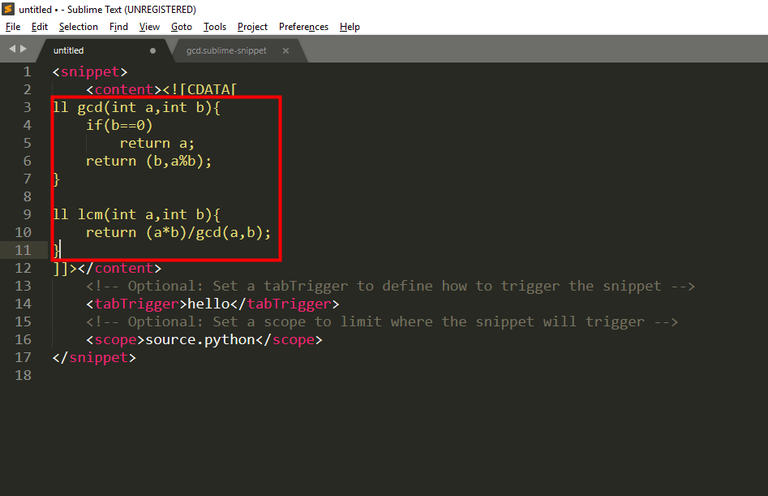
Task: Click line number 1 in the gutter
Action: pyautogui.click(x=27, y=72)
